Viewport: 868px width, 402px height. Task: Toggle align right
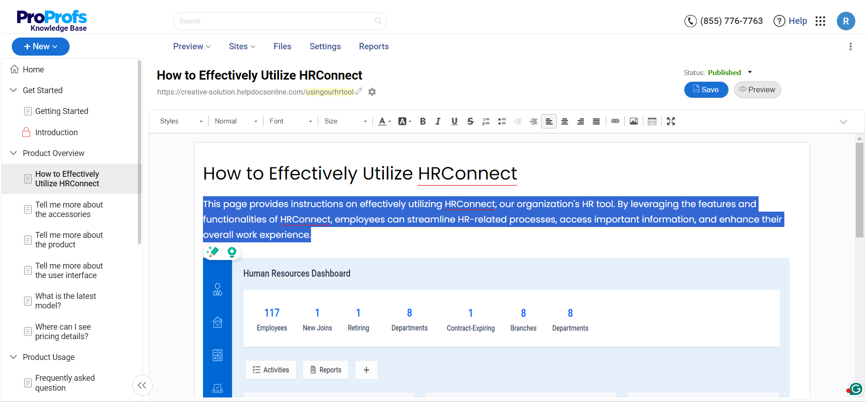(580, 121)
